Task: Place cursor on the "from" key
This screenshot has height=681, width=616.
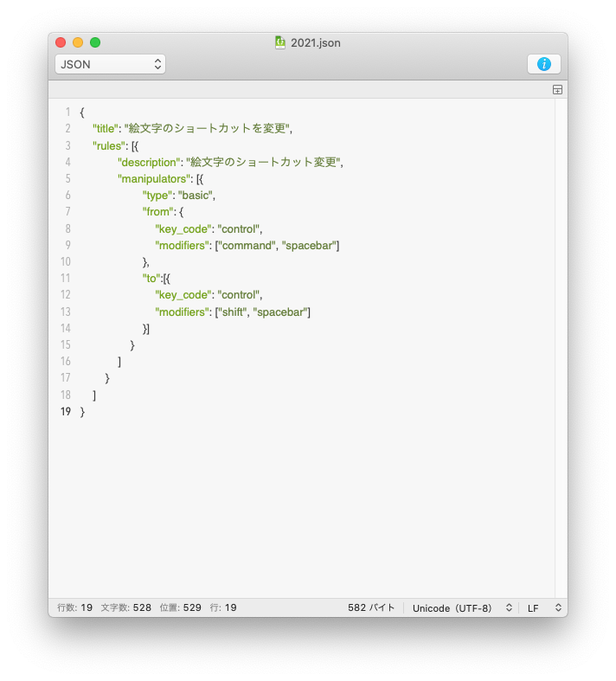Action: point(158,212)
